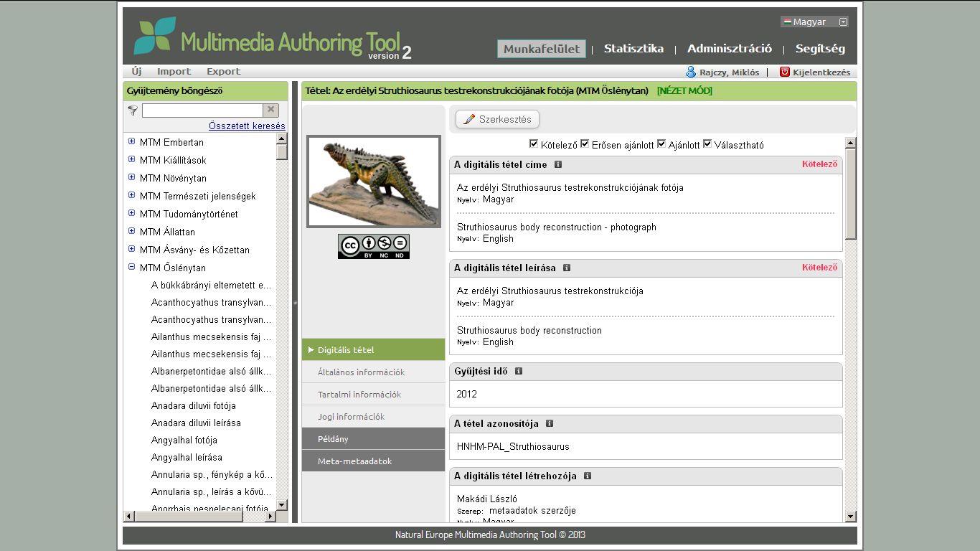980x551 pixels.
Task: Select 'Annularia sp., leírás a kövü...' tree item
Action: click(x=212, y=491)
